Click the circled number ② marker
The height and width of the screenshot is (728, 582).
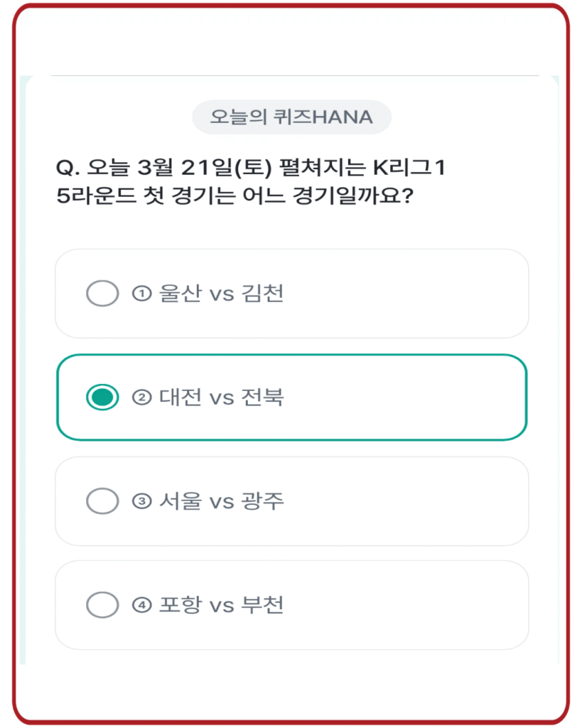pos(139,397)
